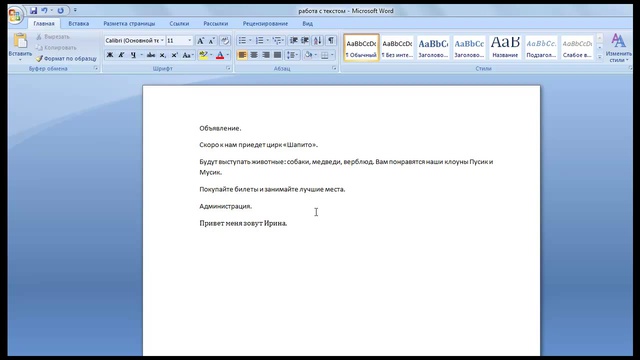This screenshot has height=360, width=640.
Task: Apply the Слабое выделение style
Action: (577, 48)
